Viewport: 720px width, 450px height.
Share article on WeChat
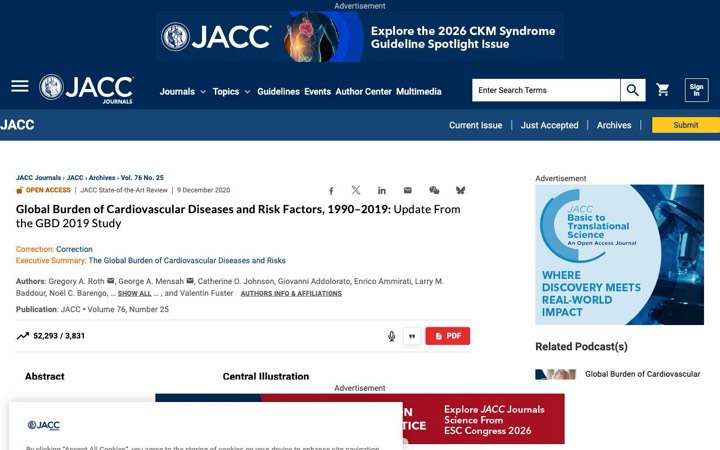(434, 190)
